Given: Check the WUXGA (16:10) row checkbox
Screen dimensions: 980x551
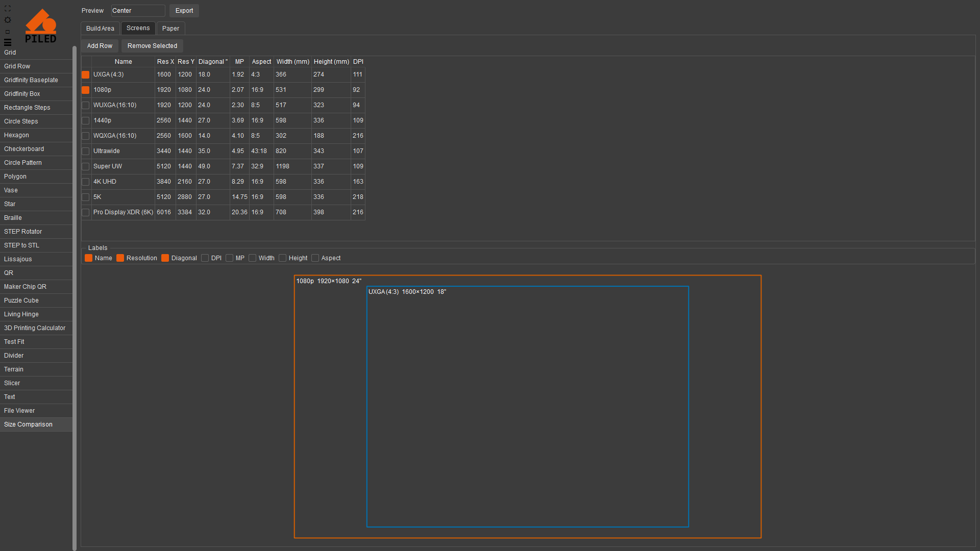Looking at the screenshot, I should click(x=86, y=106).
